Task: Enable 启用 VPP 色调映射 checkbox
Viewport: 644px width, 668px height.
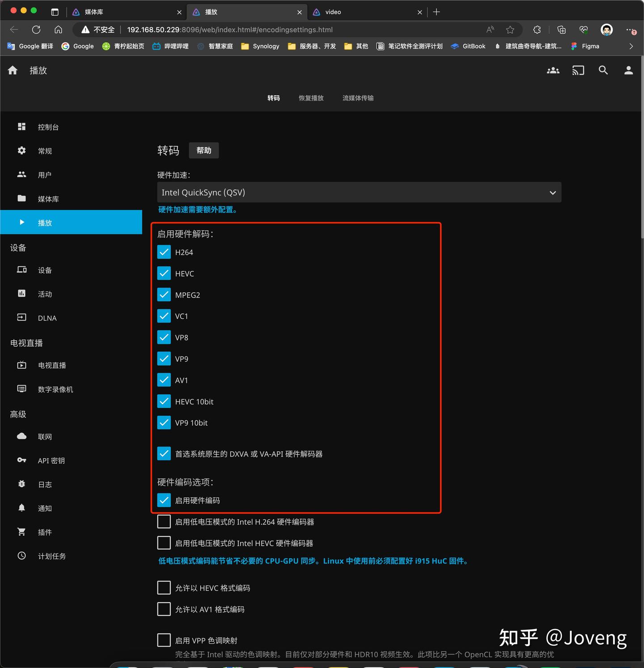Action: coord(164,640)
